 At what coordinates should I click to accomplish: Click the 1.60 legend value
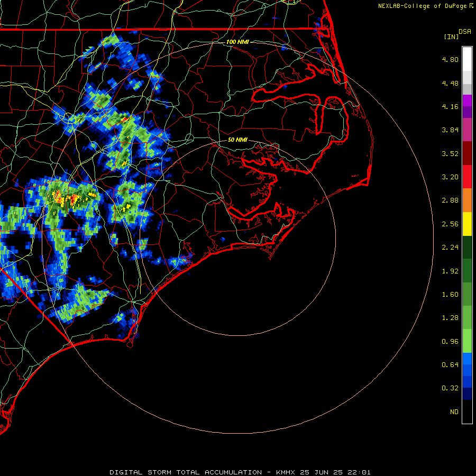[x=450, y=294]
